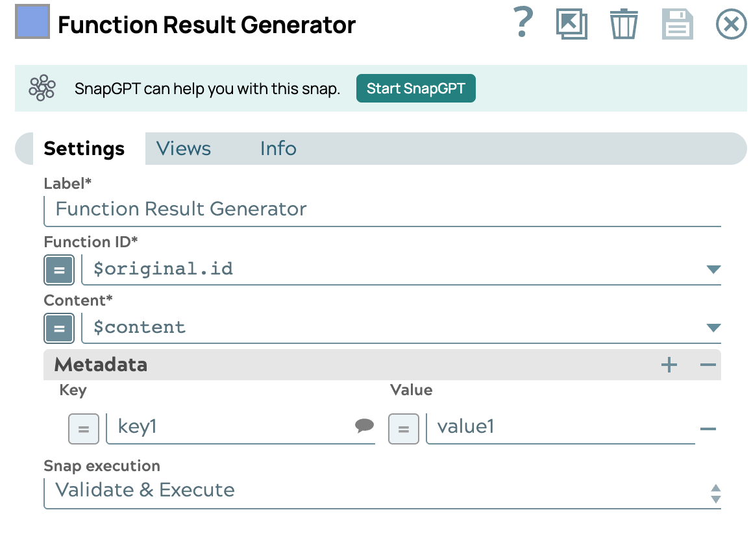Collapse the Metadata section with the minus icon
The image size is (751, 560).
708,365
